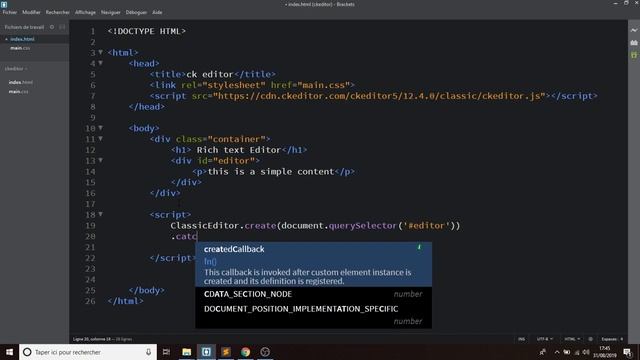
Task: Show hidden system tray icons
Action: 557,352
